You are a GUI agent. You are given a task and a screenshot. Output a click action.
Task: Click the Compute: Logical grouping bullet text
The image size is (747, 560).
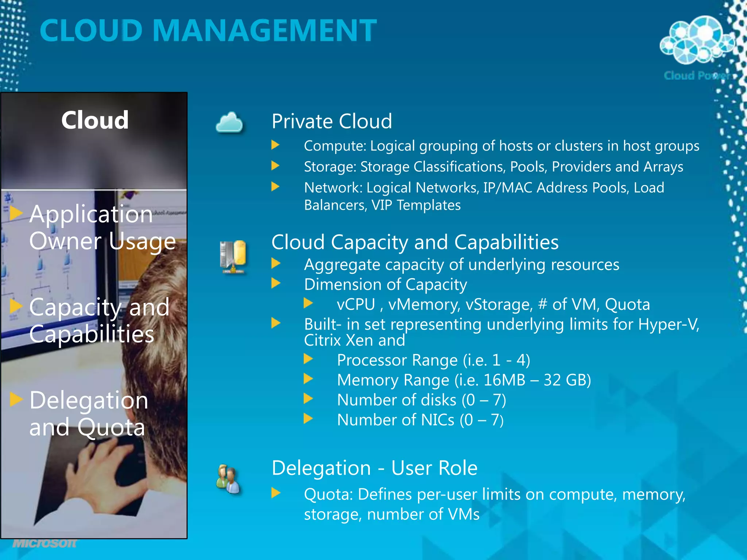[x=502, y=146]
